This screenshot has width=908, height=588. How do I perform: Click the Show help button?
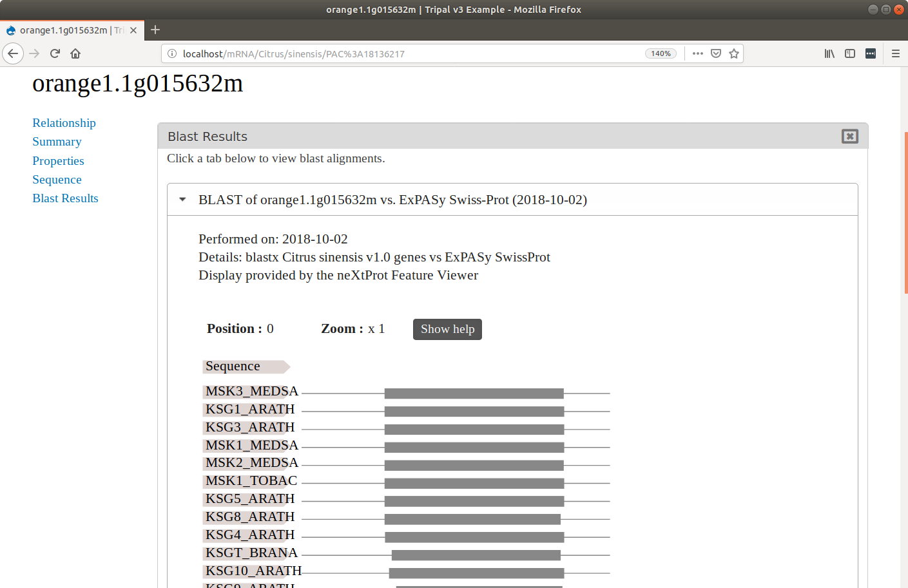click(x=447, y=329)
